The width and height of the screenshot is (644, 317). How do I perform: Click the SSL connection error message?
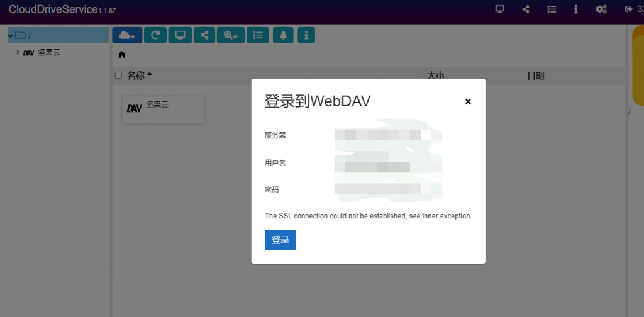tap(368, 216)
